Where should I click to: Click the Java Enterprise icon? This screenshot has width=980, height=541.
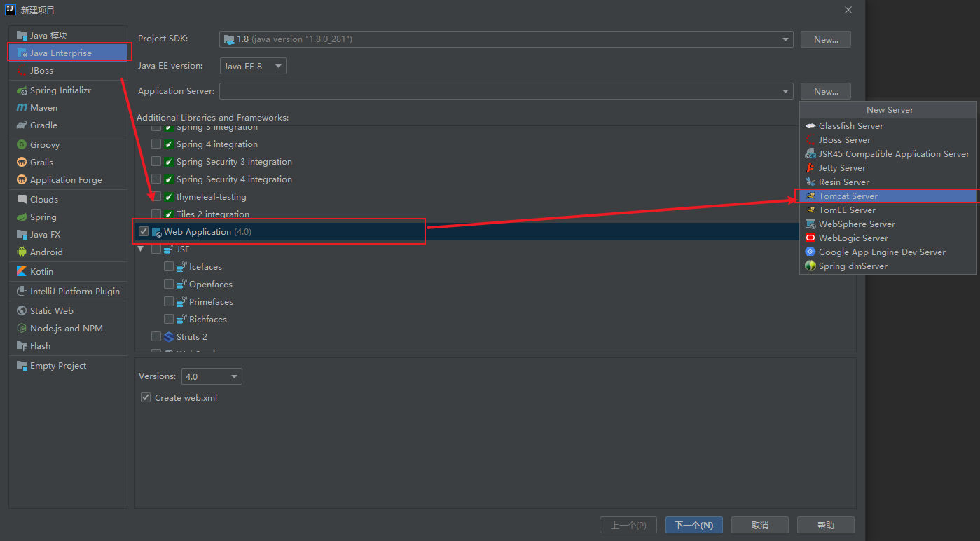(22, 53)
